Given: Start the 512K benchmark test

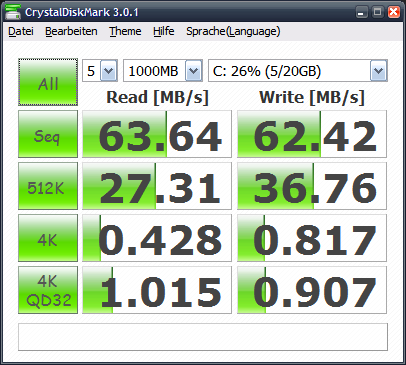Looking at the screenshot, I should point(48,186).
